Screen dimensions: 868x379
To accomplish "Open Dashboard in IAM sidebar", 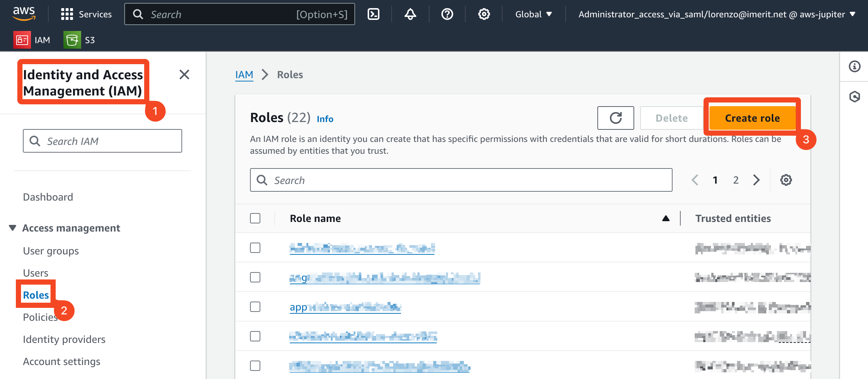I will (x=48, y=197).
